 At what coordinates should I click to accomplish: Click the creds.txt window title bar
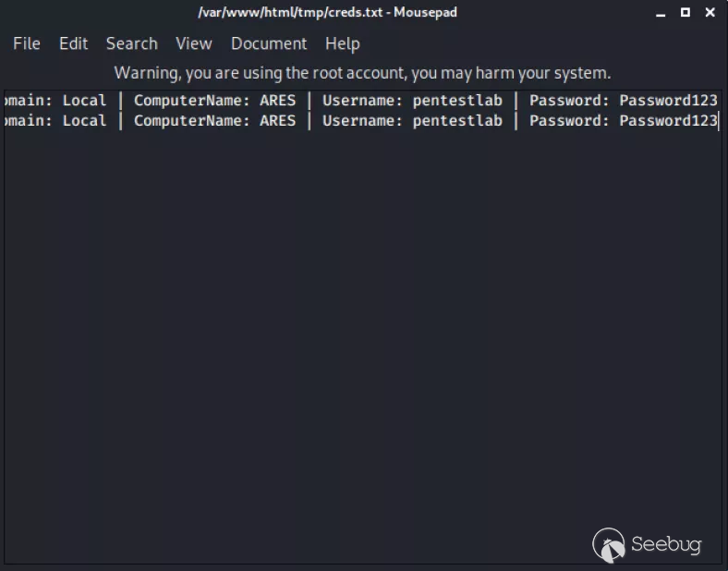pyautogui.click(x=327, y=13)
